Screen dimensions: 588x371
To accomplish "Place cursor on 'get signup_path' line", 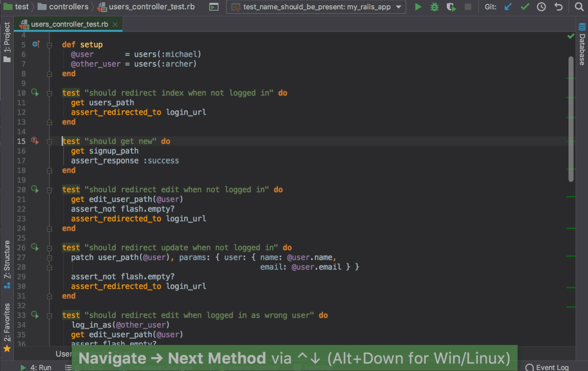I will tap(105, 151).
